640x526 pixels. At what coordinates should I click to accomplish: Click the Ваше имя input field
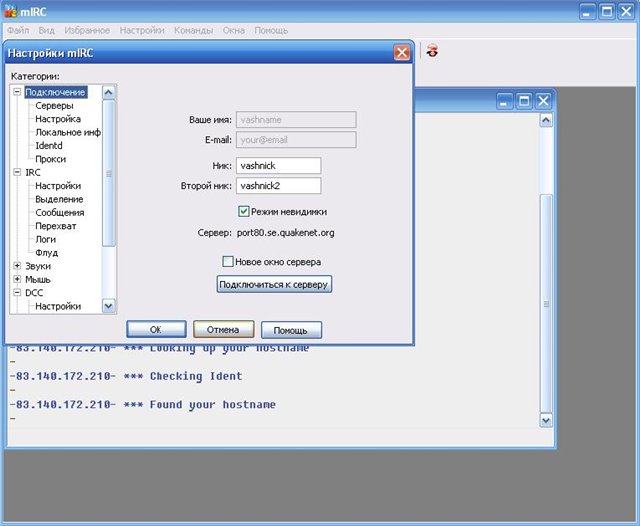(296, 120)
